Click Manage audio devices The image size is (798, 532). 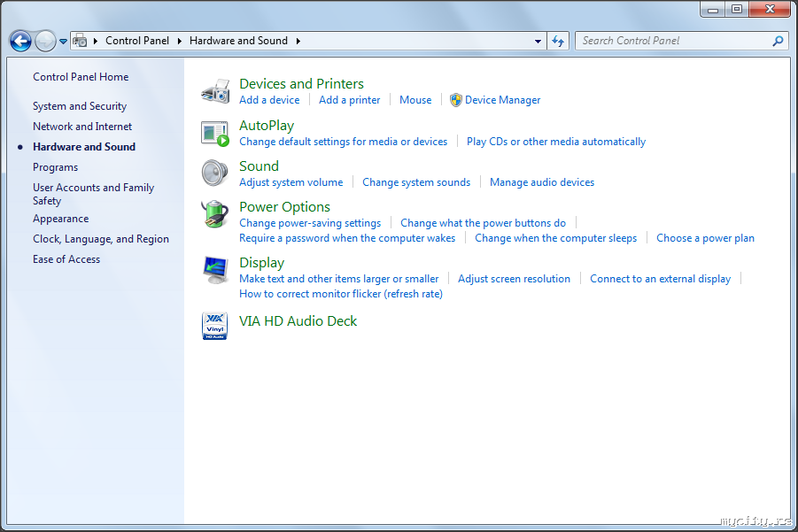pos(542,182)
